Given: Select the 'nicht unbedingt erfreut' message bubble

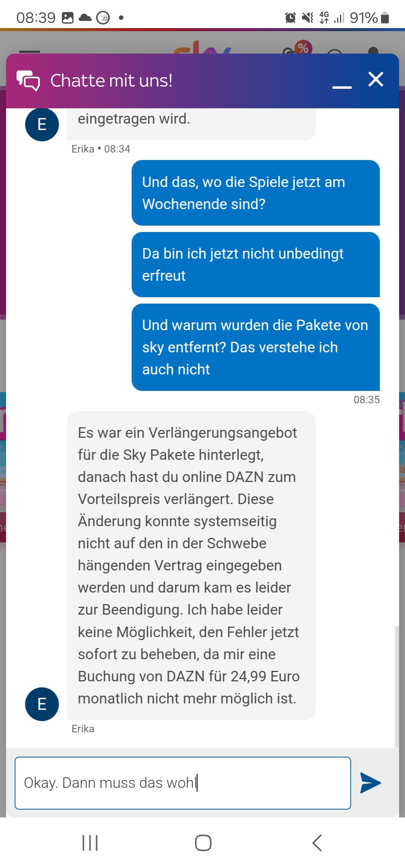Looking at the screenshot, I should click(x=256, y=265).
